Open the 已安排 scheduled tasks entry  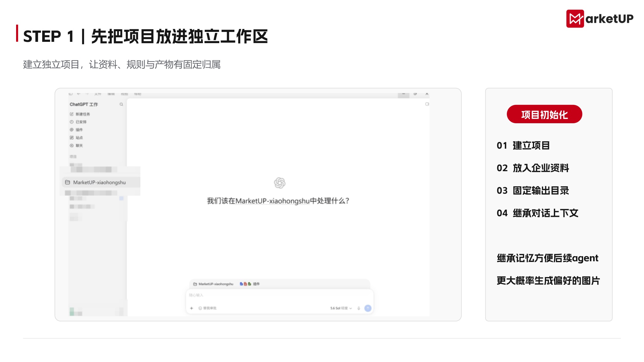pos(78,122)
